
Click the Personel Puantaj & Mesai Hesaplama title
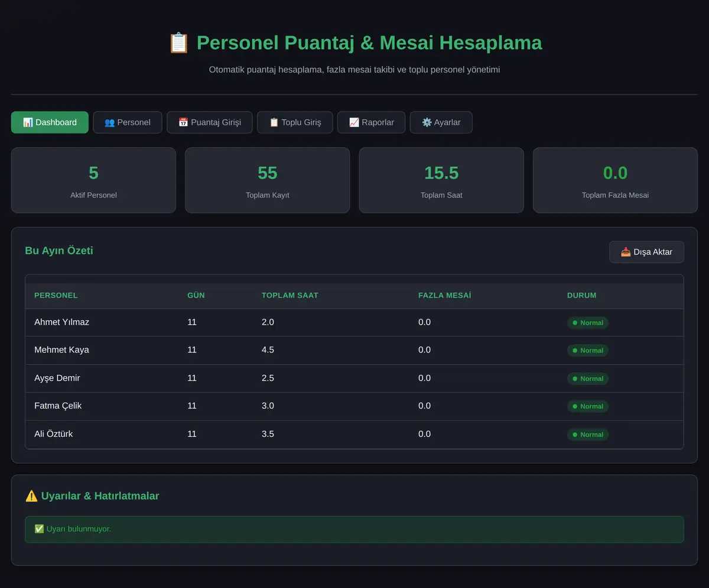369,43
